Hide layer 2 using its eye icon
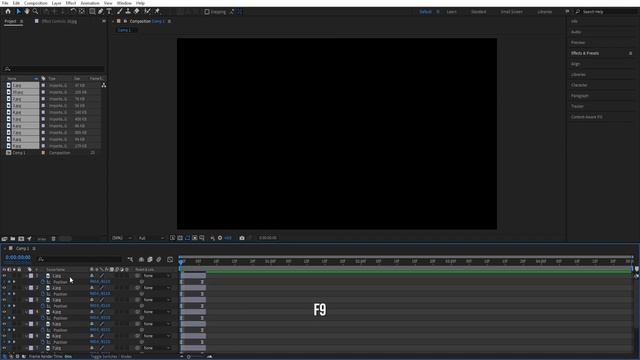The image size is (640, 360). tap(4, 288)
